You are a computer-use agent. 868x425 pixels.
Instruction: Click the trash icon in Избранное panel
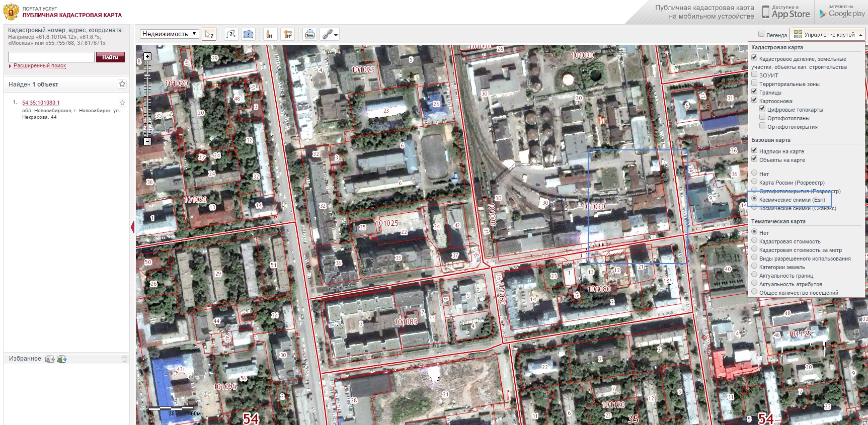pos(125,359)
